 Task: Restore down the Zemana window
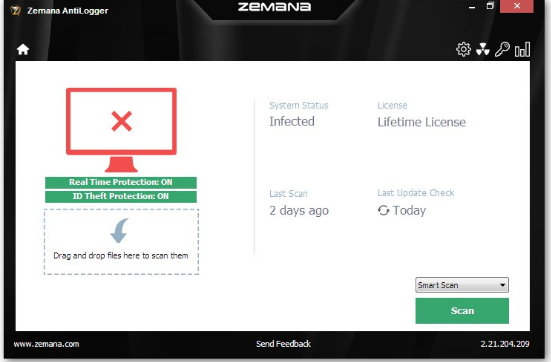[490, 6]
